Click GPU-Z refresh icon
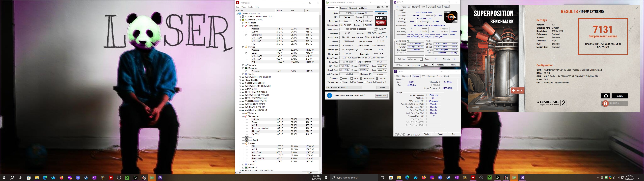The height and width of the screenshot is (181, 644). point(382,7)
